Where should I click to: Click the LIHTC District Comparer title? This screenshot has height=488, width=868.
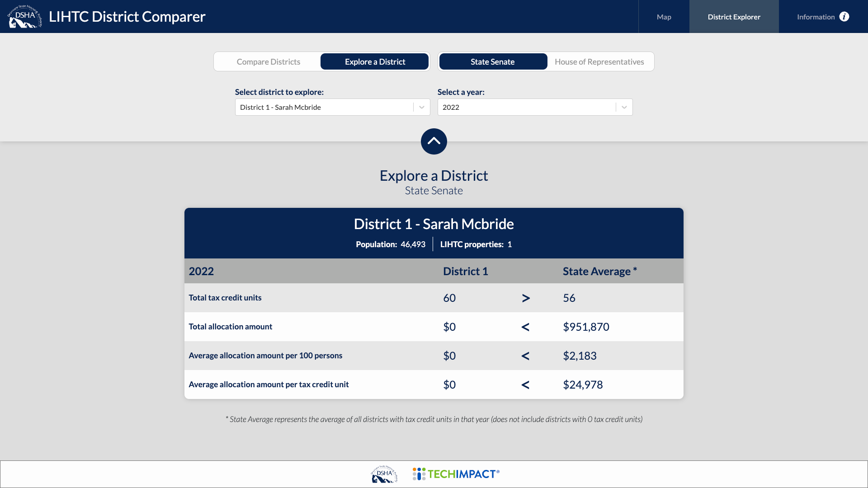[x=127, y=17]
